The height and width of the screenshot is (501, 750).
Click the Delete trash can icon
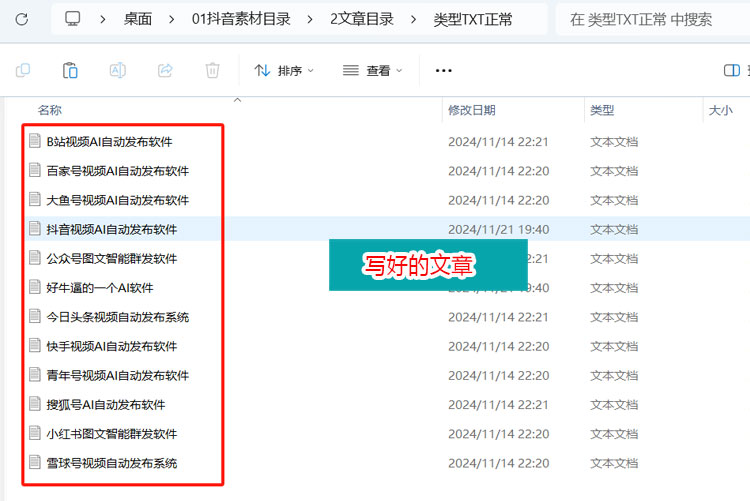point(212,70)
